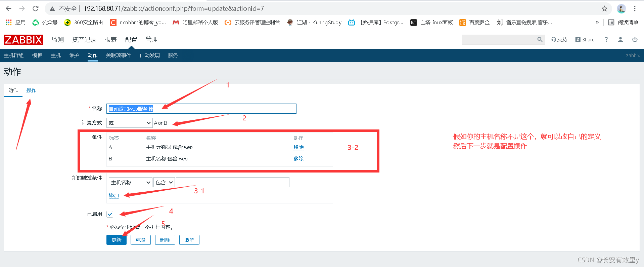The image size is (644, 267).
Task: Click the 克隆 clone button
Action: tap(141, 240)
